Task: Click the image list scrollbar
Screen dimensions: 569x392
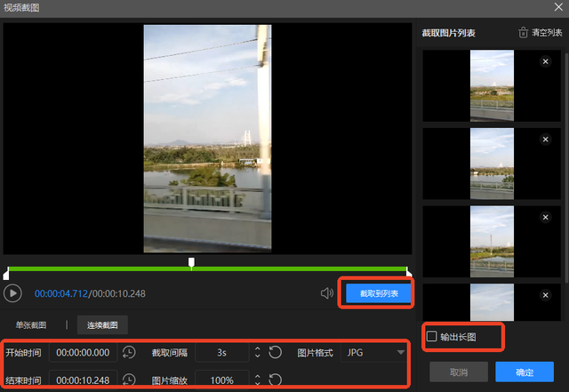Action: click(566, 168)
